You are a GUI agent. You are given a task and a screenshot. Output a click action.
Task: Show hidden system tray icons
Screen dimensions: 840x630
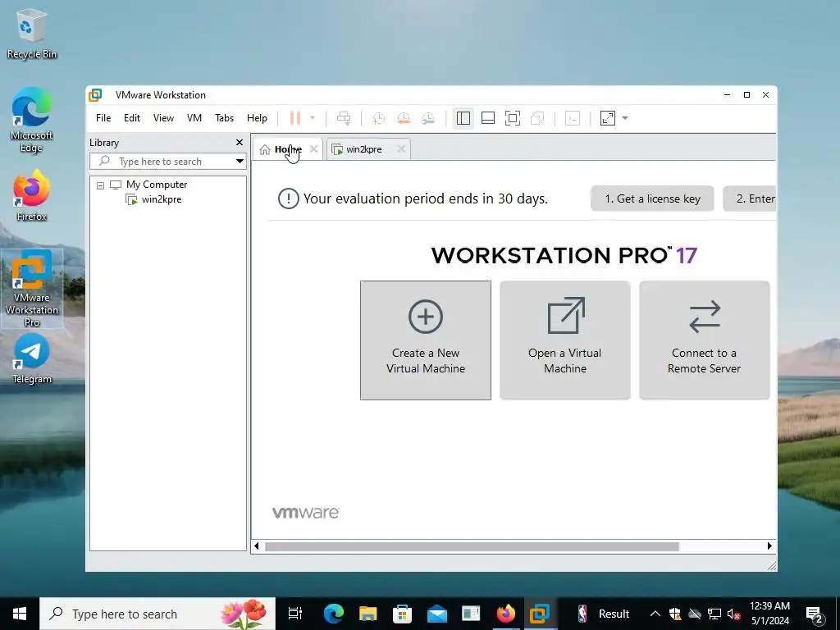click(x=655, y=614)
